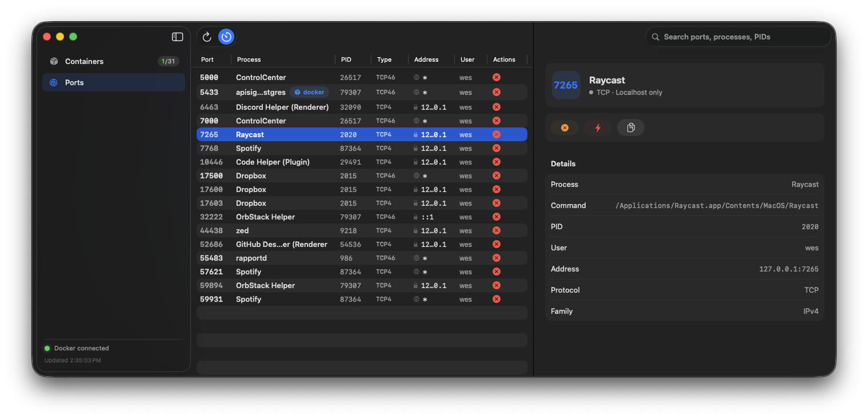Kill Discord Helper on port 6463
Screen dimensions: 868x419
[497, 107]
